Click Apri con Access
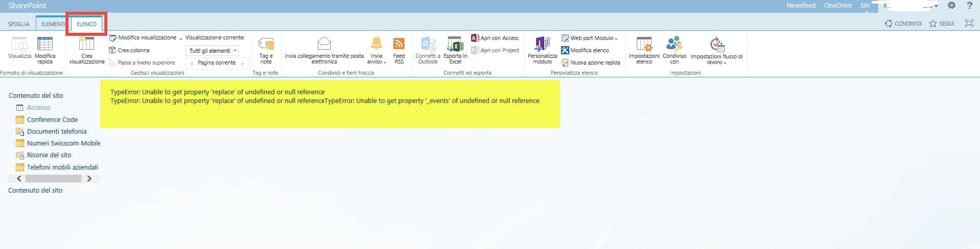This screenshot has width=980, height=249. [x=495, y=38]
